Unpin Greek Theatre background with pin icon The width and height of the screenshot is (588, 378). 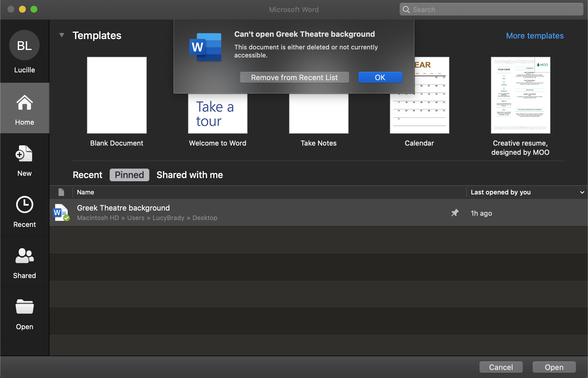(x=455, y=213)
